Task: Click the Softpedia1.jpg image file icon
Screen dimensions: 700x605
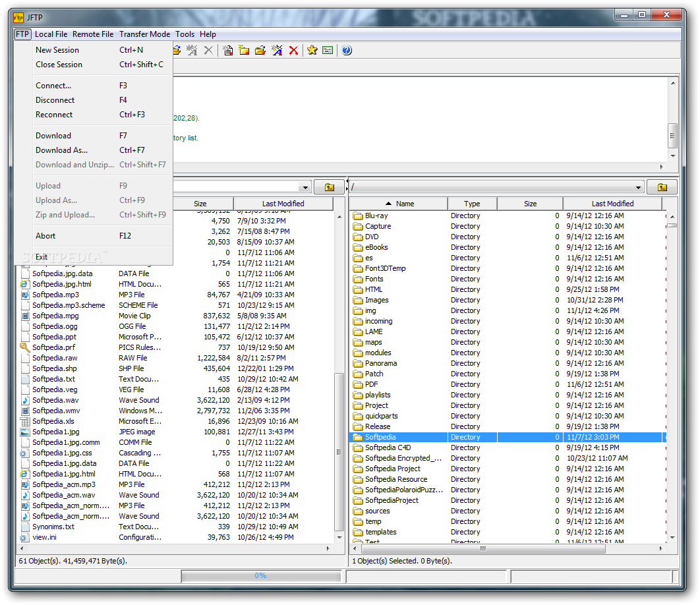Action: [26, 432]
